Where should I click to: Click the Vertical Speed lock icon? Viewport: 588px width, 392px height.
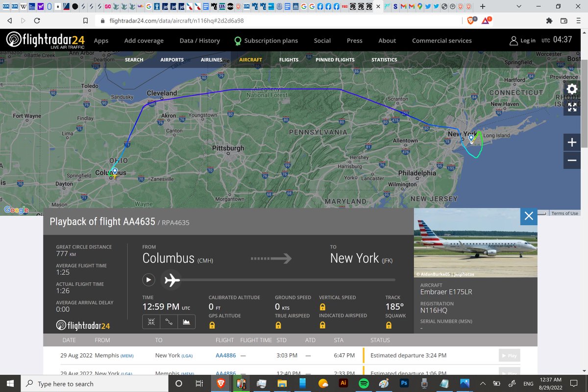click(x=322, y=307)
